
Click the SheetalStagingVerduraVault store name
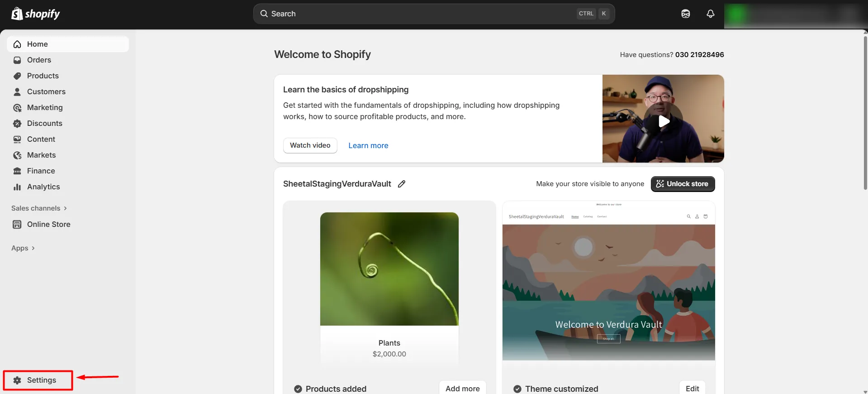[337, 184]
